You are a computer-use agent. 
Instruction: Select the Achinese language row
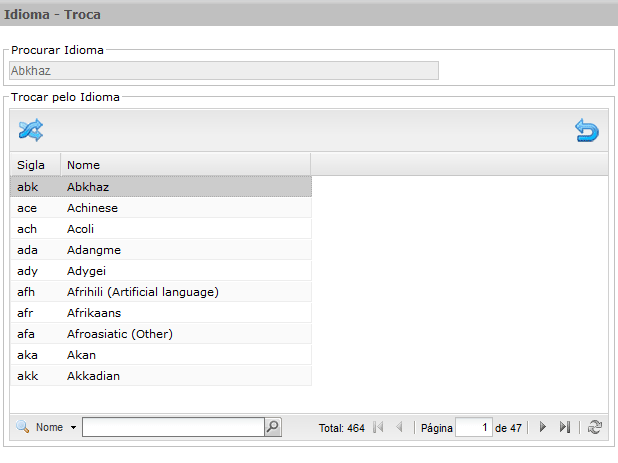point(161,208)
